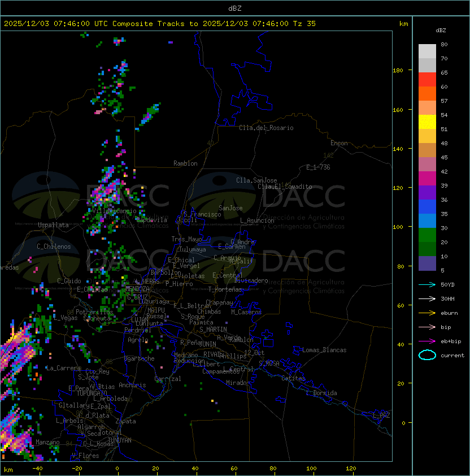Click the 'Ugarteche' map label
470x476 pixels.
[x=140, y=358]
